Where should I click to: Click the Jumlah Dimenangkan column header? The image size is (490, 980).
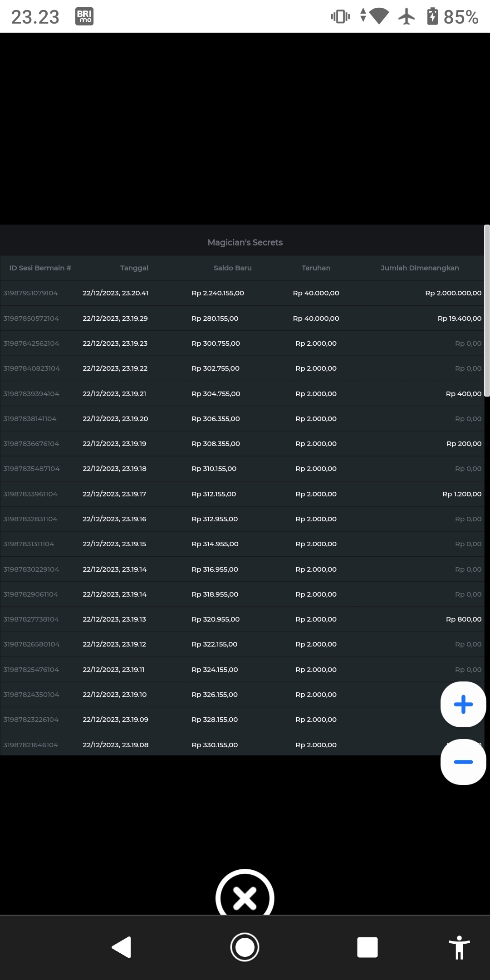[420, 268]
